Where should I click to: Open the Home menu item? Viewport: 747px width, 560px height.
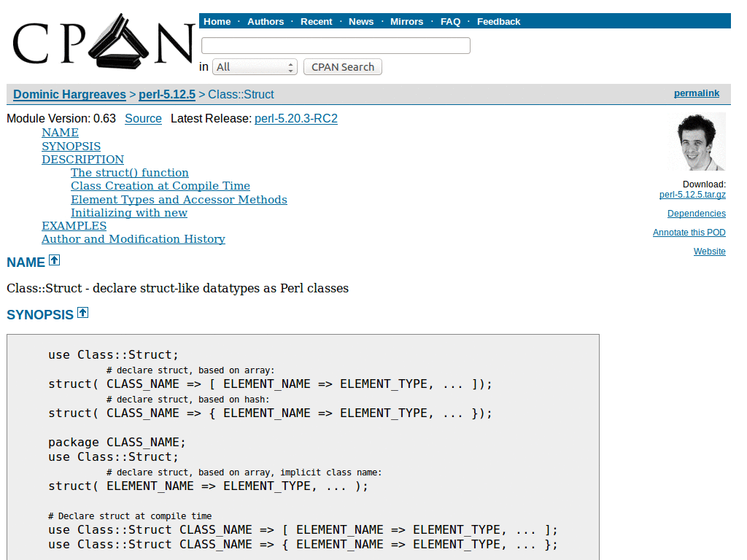(x=217, y=21)
